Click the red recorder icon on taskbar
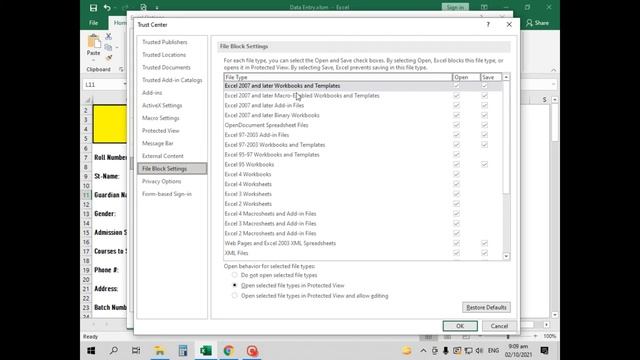 [252, 351]
